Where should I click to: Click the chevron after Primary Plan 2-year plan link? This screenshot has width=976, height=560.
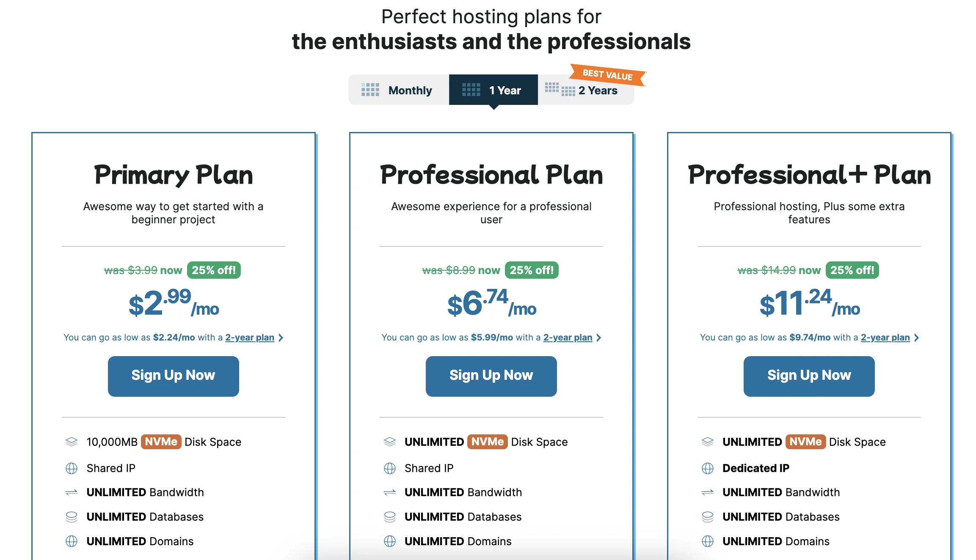(281, 338)
